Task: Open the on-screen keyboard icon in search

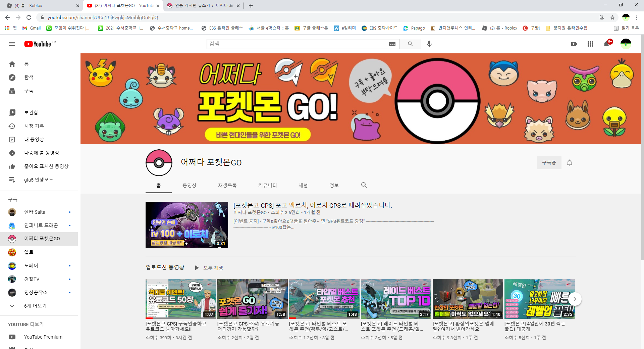Action: (x=392, y=44)
